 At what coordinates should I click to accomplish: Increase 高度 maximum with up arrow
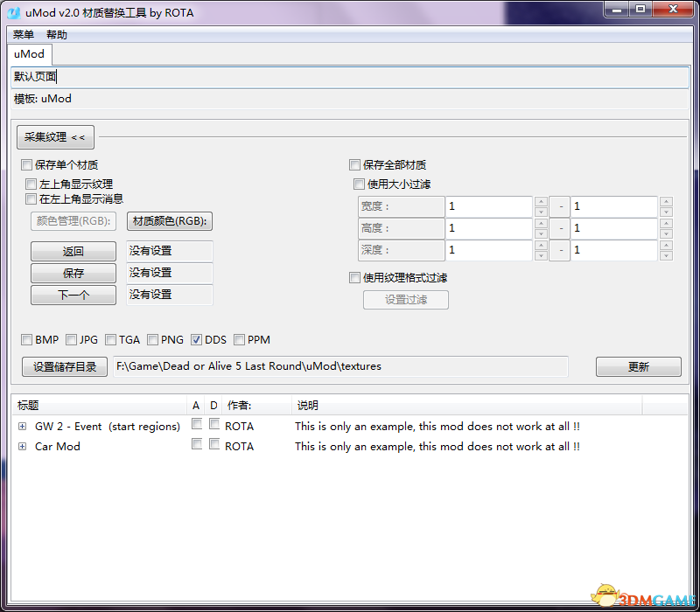(x=666, y=223)
